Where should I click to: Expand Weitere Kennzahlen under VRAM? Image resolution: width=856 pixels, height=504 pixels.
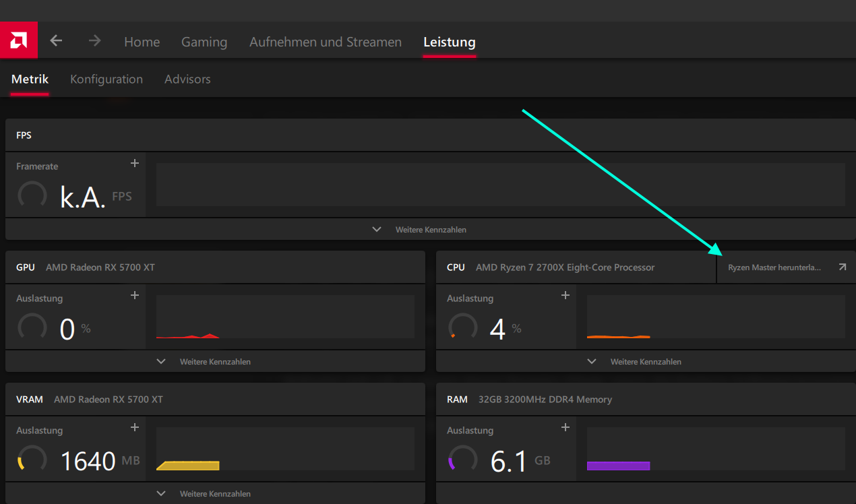pos(215,493)
